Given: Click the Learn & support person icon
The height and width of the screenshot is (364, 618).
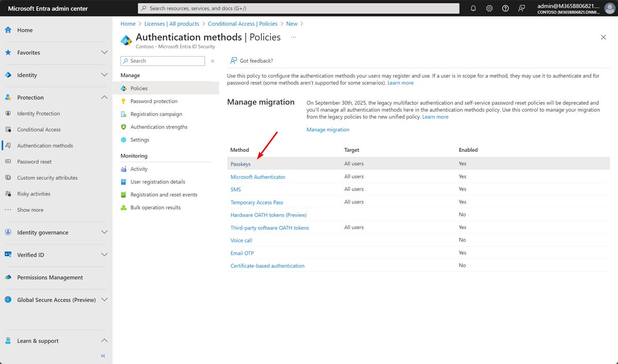Looking at the screenshot, I should (8, 341).
